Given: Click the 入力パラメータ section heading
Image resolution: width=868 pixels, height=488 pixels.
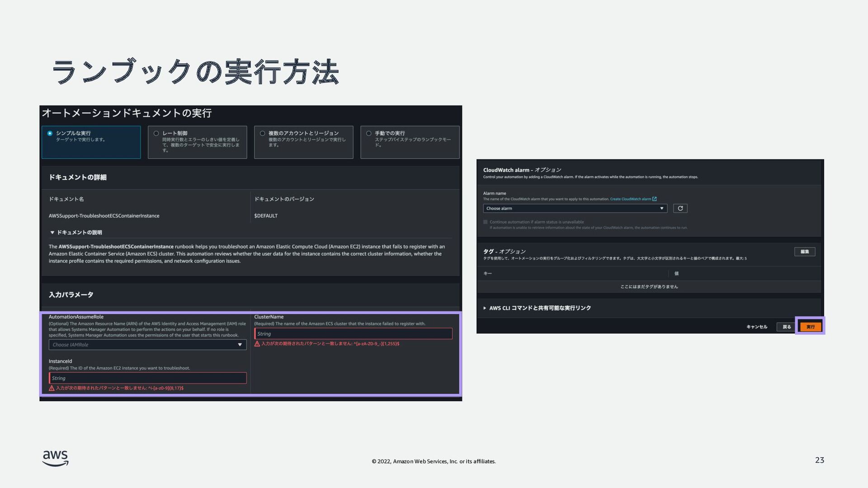Looking at the screenshot, I should pos(71,295).
